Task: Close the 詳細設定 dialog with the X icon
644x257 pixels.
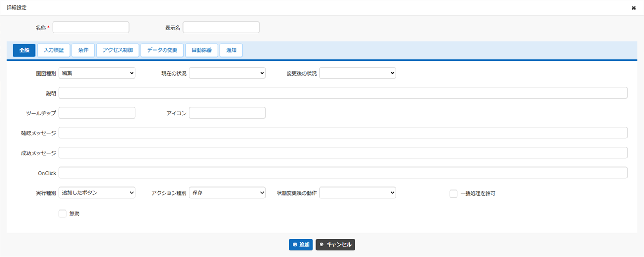Action: [x=634, y=8]
